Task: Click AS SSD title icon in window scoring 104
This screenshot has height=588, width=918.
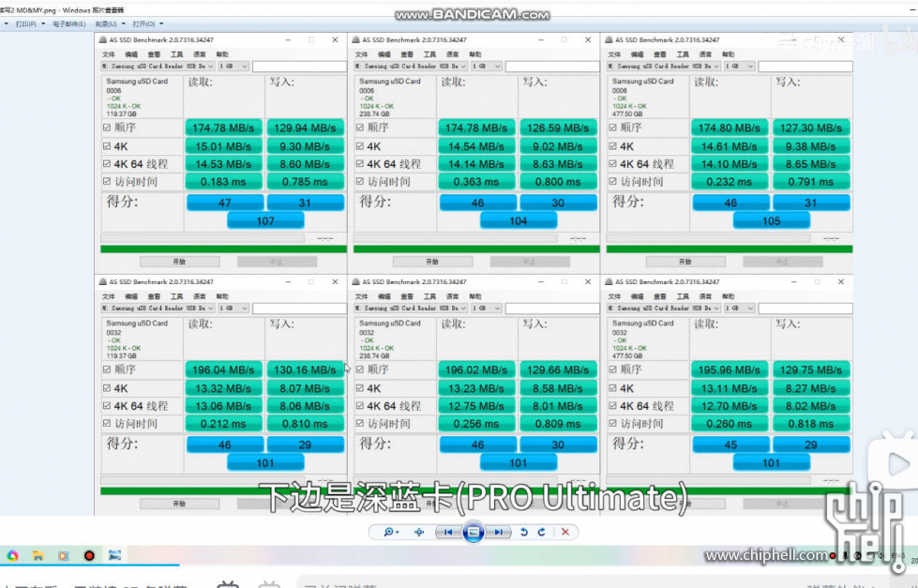Action: [x=356, y=39]
